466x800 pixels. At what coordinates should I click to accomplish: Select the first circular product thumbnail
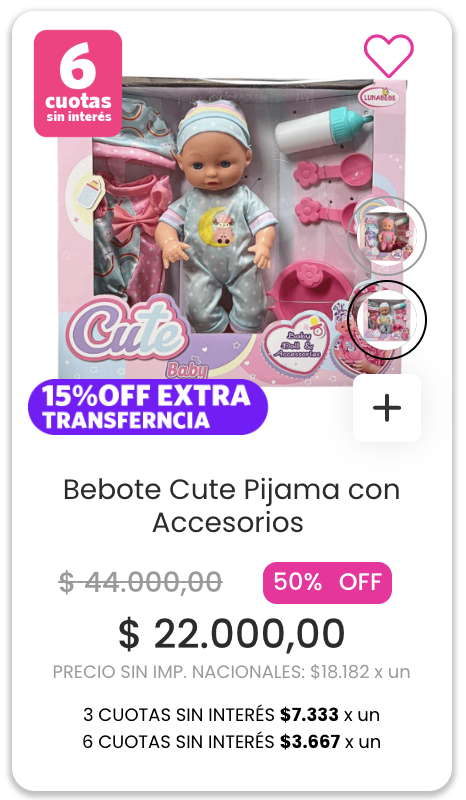click(387, 236)
